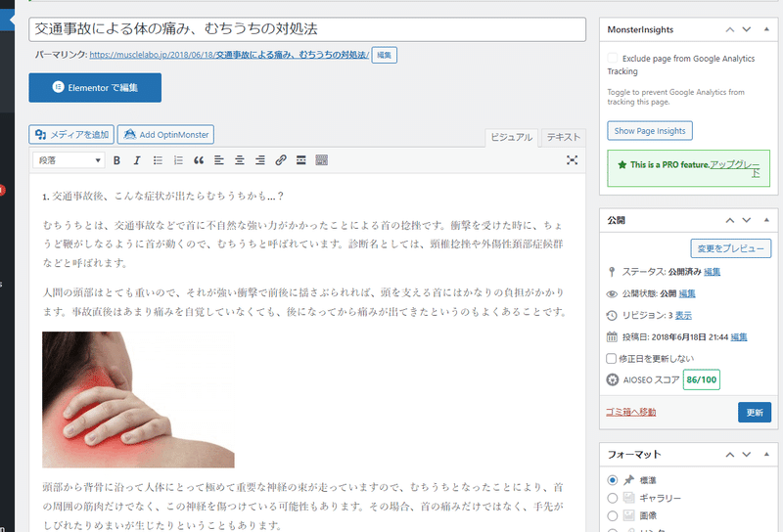This screenshot has width=783, height=532.
Task: Align text left
Action: coord(218,160)
